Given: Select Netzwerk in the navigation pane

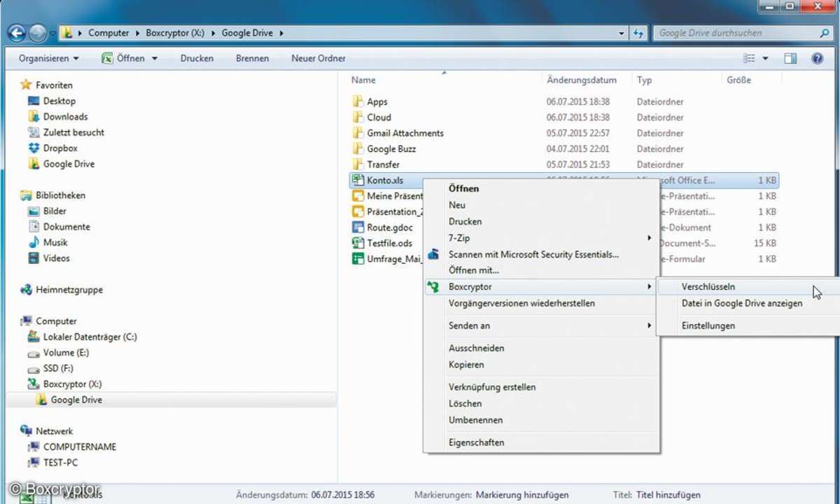Looking at the screenshot, I should 54,431.
